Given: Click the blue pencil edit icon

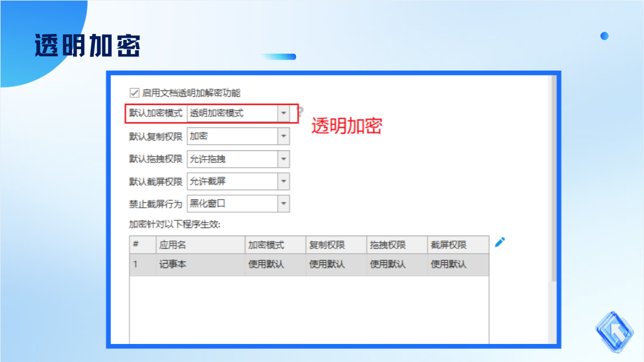Looking at the screenshot, I should pos(500,242).
